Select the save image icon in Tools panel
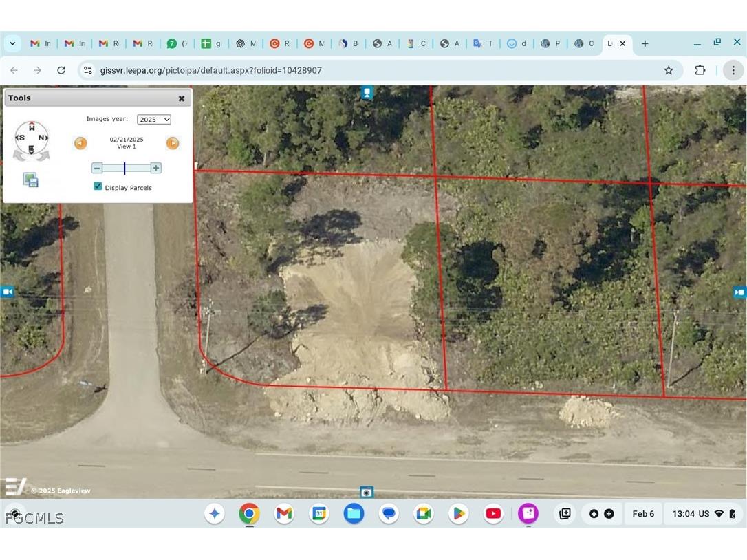747x560 pixels. pos(30,180)
